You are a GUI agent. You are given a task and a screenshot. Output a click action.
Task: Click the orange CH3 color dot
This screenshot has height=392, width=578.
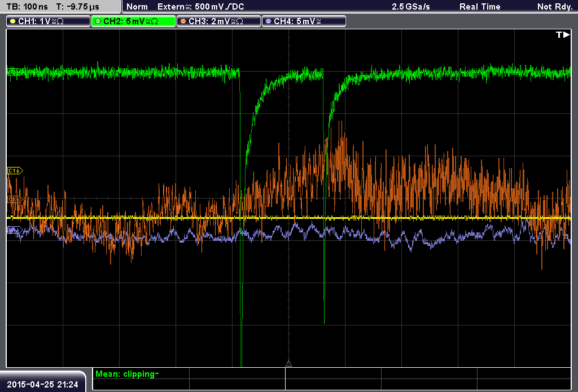tap(183, 21)
